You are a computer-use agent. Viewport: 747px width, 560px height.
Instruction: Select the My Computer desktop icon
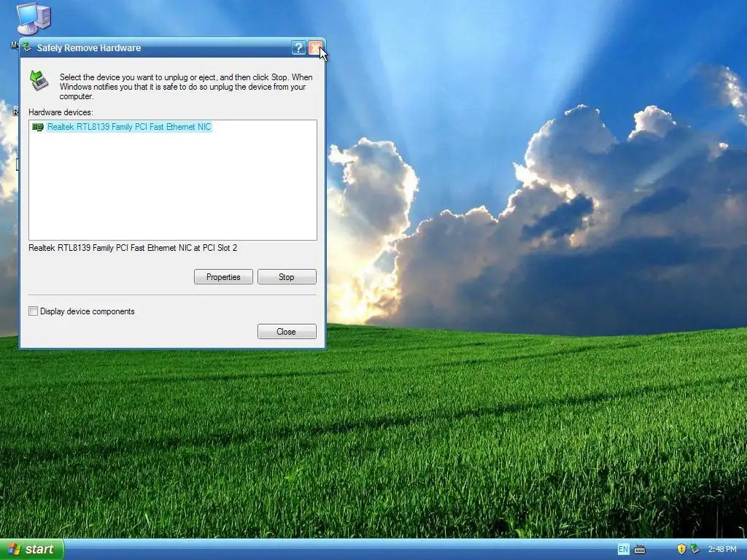coord(34,19)
